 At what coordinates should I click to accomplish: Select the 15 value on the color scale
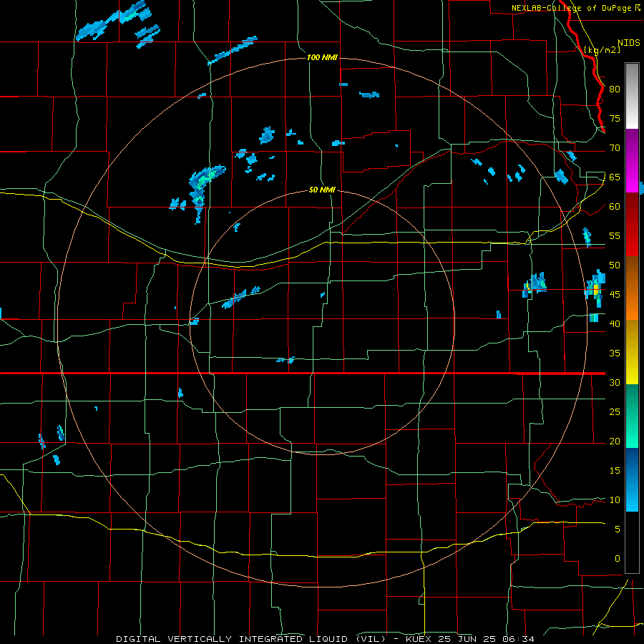click(615, 471)
